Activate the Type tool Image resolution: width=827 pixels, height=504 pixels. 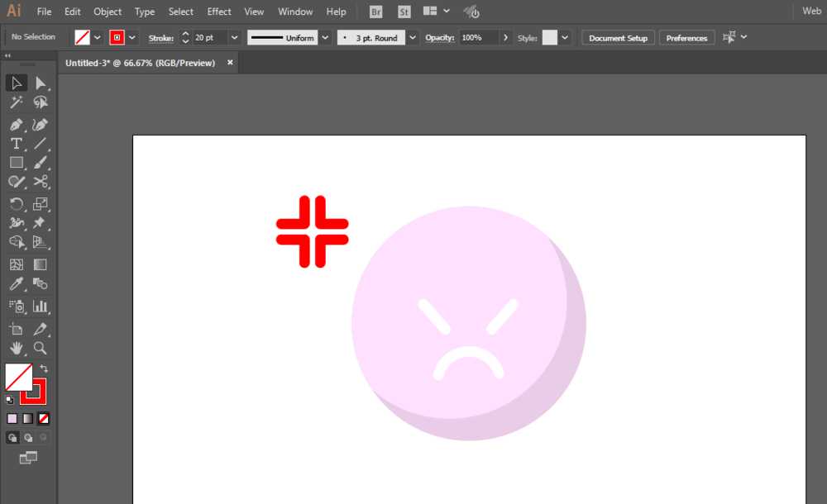[17, 144]
